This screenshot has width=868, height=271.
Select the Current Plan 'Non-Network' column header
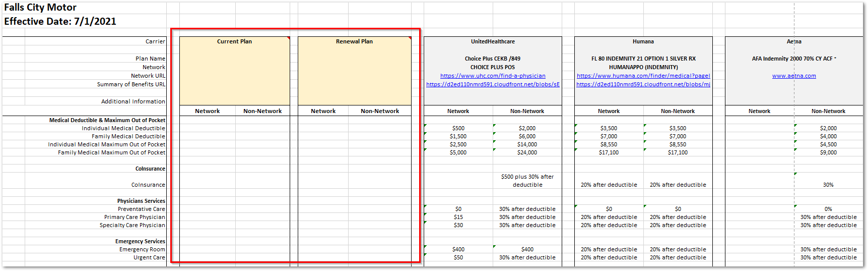(x=262, y=111)
